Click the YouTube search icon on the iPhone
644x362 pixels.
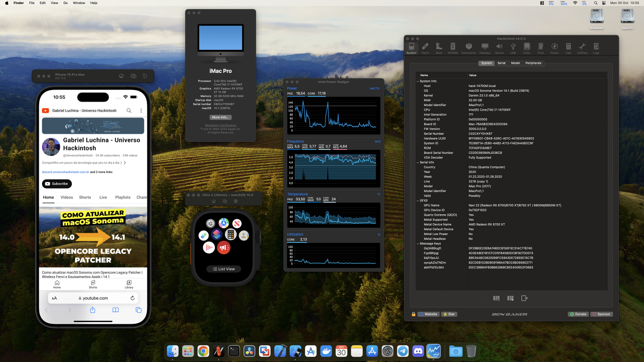129,111
